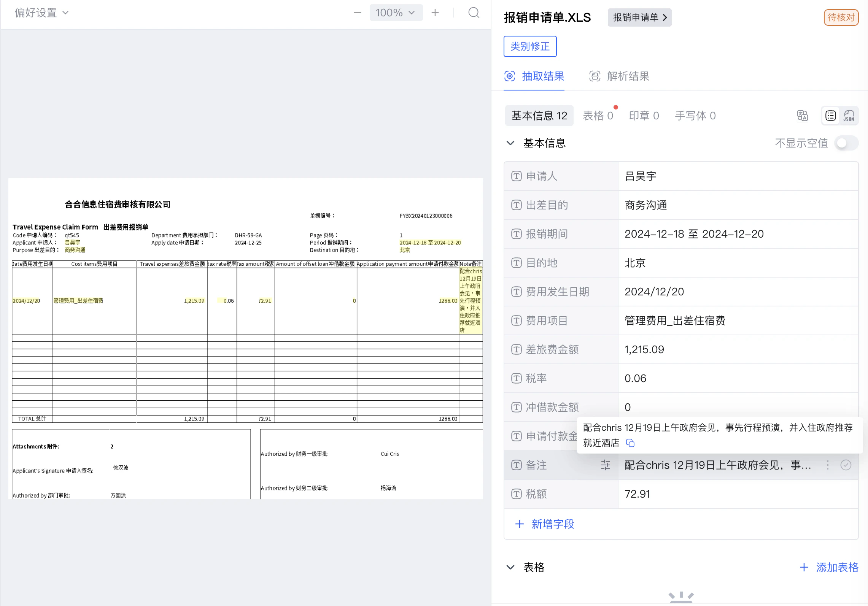Confirm 备注 field with the checkmark icon
This screenshot has height=606, width=868.
pyautogui.click(x=846, y=465)
